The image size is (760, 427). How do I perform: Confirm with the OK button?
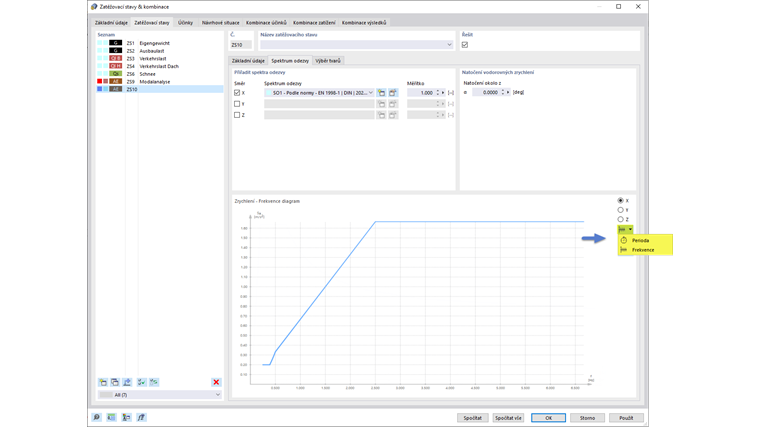pyautogui.click(x=548, y=418)
